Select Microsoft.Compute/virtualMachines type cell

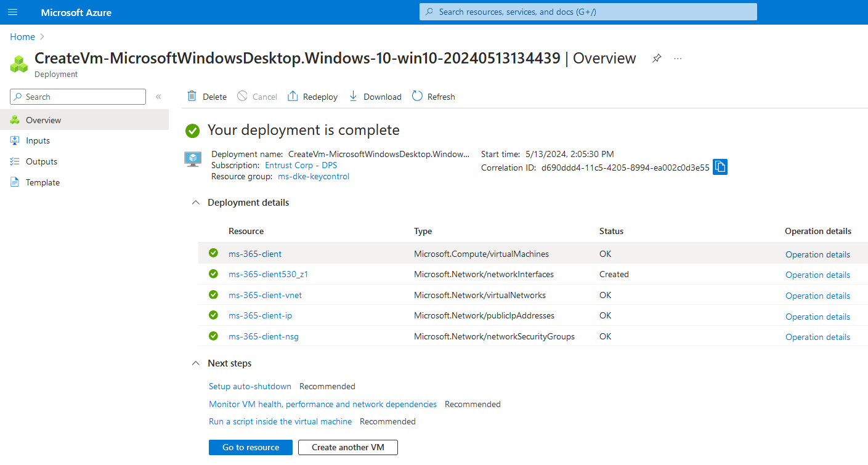pyautogui.click(x=481, y=254)
